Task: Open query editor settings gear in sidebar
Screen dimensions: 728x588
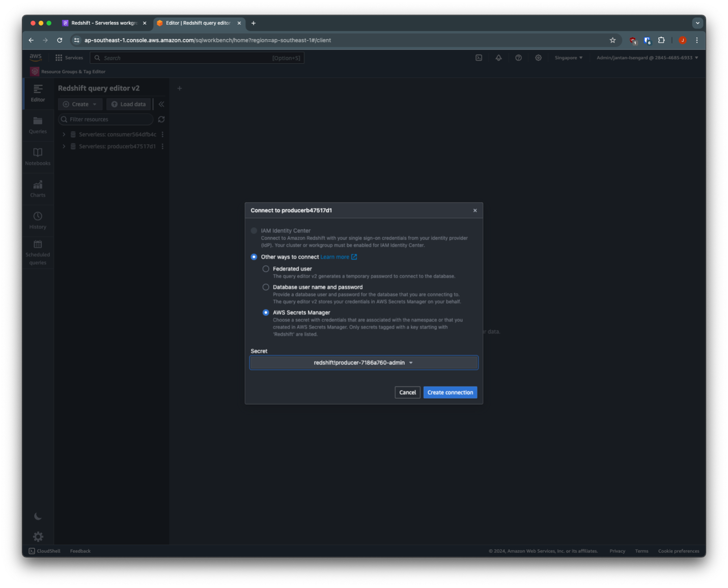Action: (x=38, y=537)
